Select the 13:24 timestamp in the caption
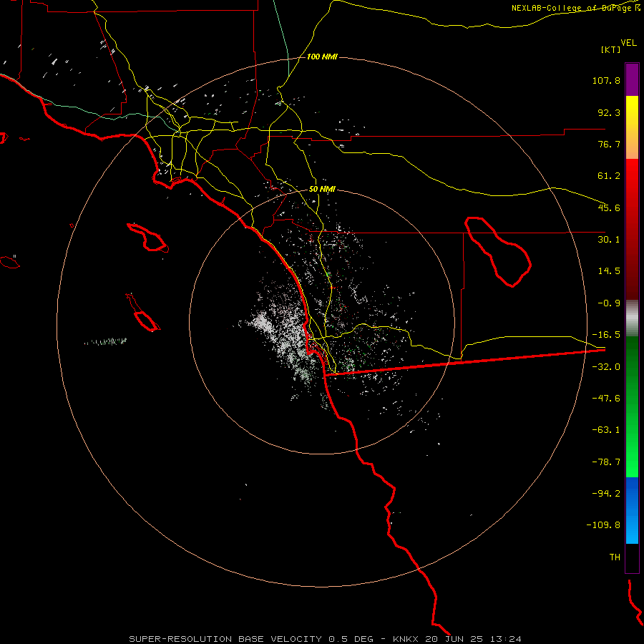644x644 pixels. coord(506,639)
